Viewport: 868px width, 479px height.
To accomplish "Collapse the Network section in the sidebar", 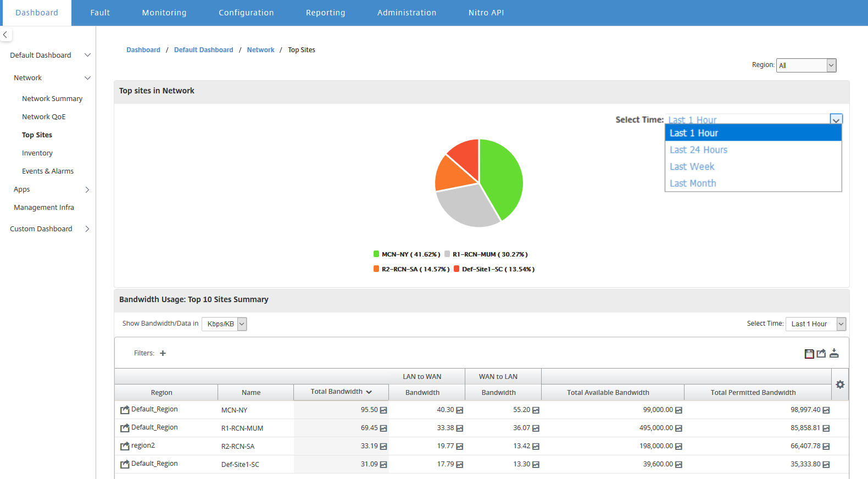I will (x=87, y=78).
